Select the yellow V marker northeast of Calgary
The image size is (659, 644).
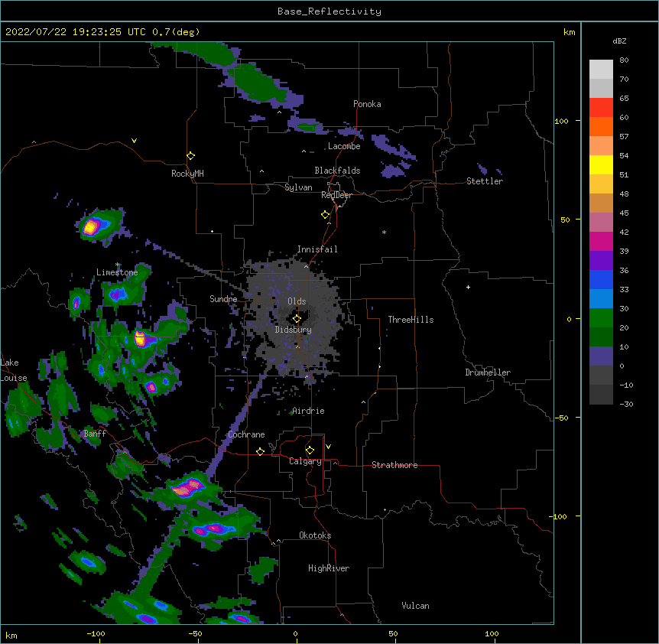(x=328, y=447)
